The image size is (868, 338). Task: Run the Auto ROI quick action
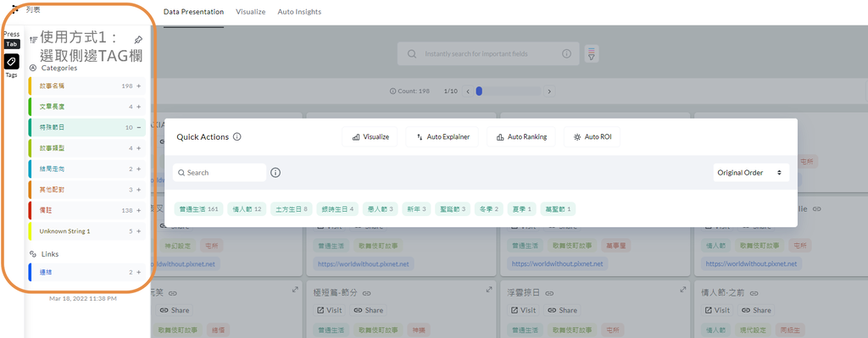coord(592,136)
